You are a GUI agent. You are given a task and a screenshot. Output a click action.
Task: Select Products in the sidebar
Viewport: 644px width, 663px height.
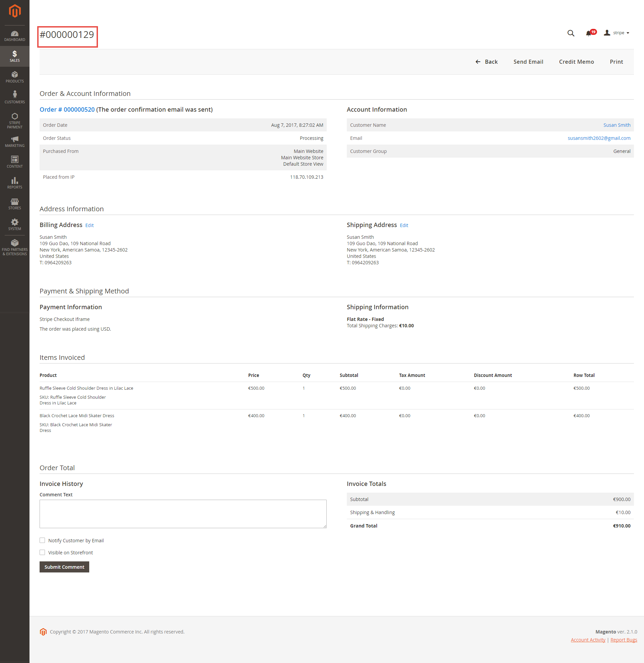coord(14,76)
